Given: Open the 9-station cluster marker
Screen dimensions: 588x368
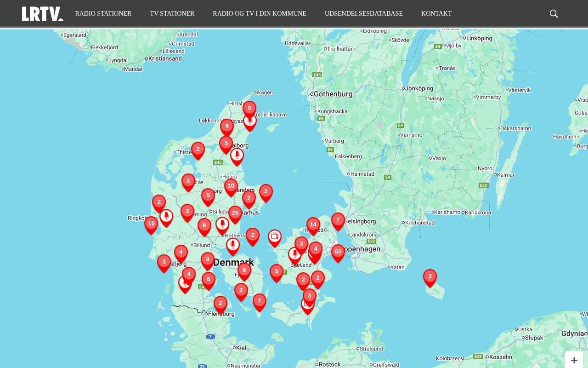Looking at the screenshot, I should [x=208, y=261].
